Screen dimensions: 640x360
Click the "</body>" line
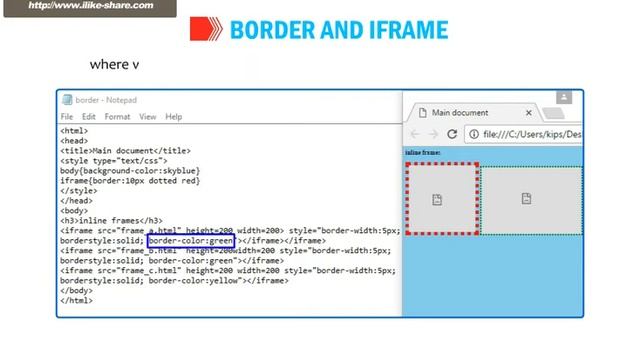pyautogui.click(x=76, y=291)
